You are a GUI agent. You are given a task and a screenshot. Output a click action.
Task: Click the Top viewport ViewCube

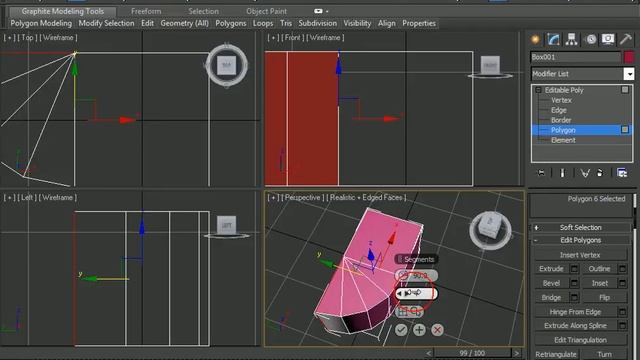point(227,65)
